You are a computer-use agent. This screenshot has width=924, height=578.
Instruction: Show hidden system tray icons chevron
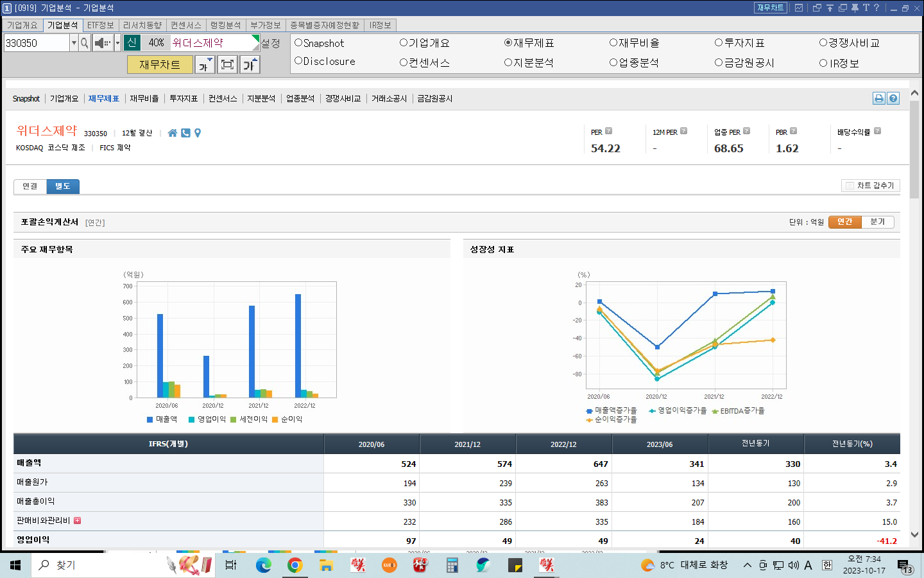[748, 565]
